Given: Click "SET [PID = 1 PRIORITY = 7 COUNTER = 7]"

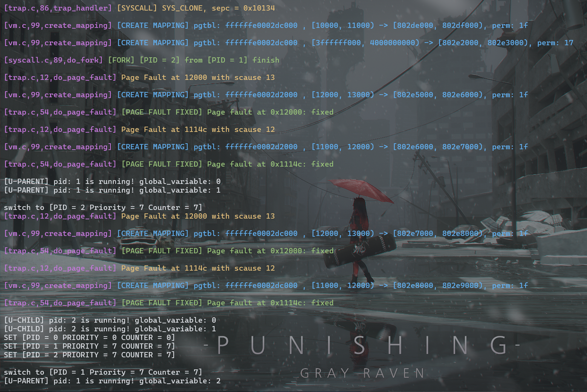Looking at the screenshot, I should coord(90,346).
